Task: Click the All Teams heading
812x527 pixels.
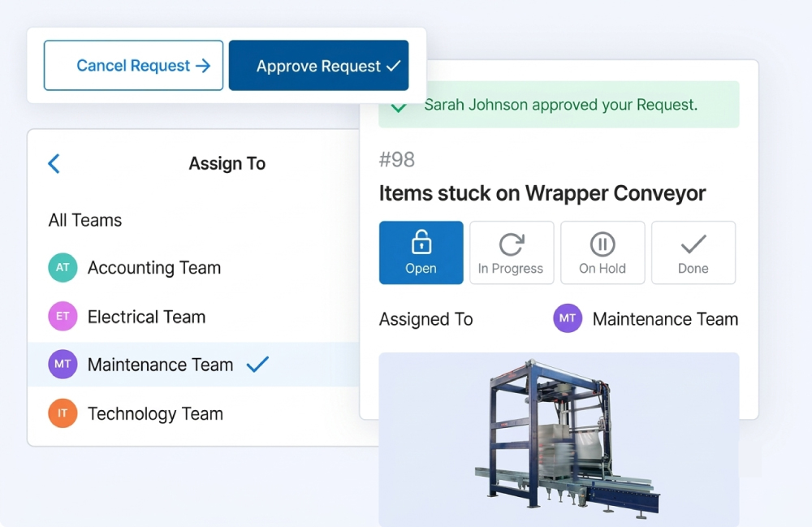Action: pyautogui.click(x=85, y=220)
